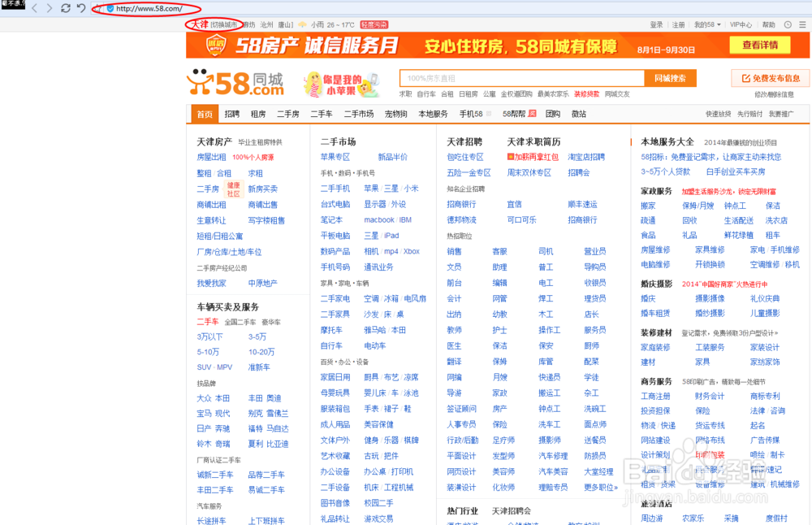Select the 二手车 nav tab
The width and height of the screenshot is (812, 525).
[322, 114]
